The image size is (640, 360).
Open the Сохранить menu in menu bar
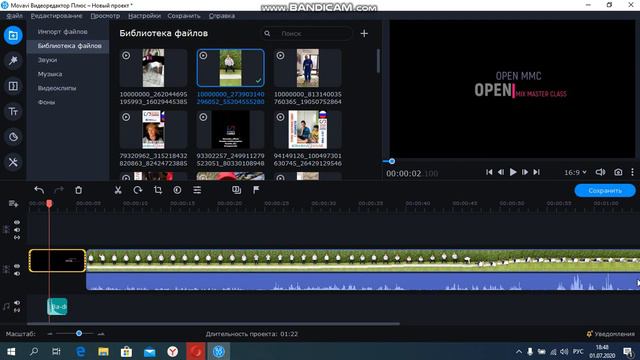(x=184, y=16)
